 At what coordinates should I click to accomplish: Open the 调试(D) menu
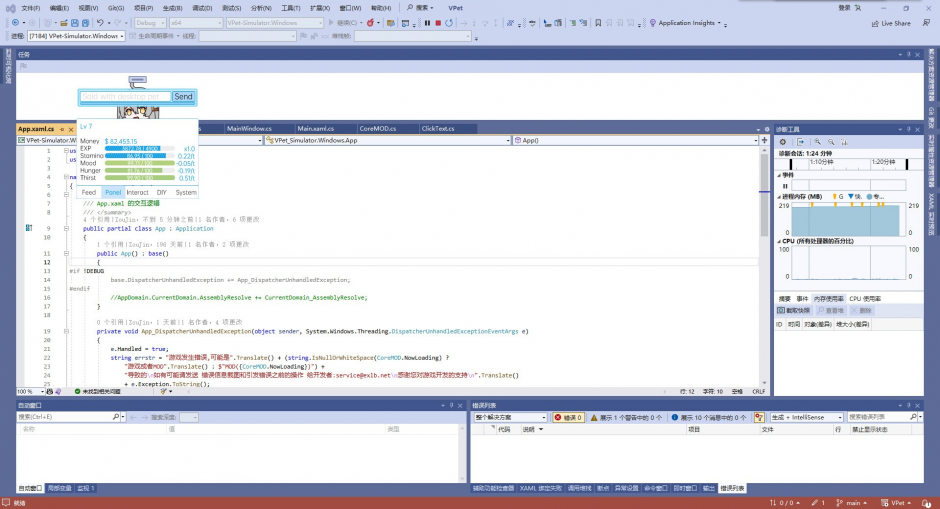point(201,7)
